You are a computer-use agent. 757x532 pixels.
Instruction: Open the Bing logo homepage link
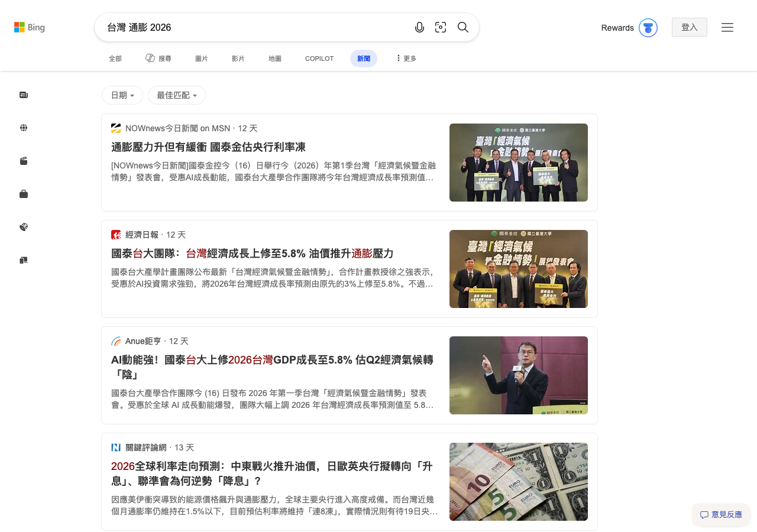(30, 27)
